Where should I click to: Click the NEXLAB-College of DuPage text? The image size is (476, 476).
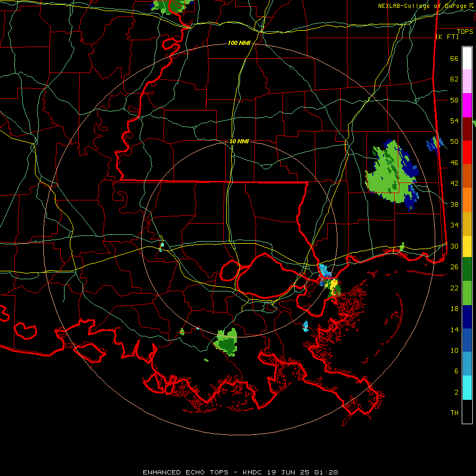coord(423,6)
